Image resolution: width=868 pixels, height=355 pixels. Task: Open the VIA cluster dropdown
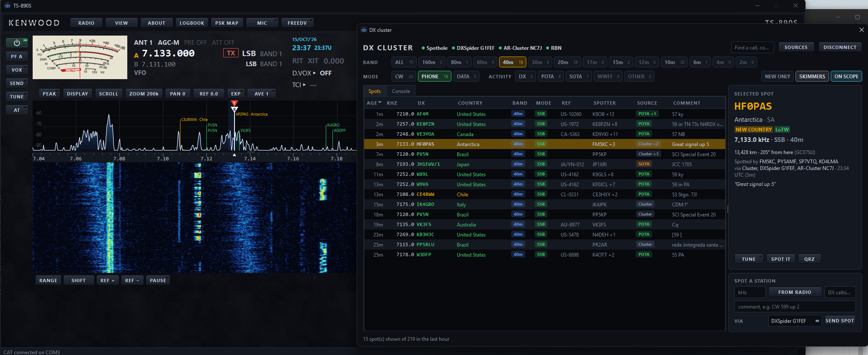point(794,321)
